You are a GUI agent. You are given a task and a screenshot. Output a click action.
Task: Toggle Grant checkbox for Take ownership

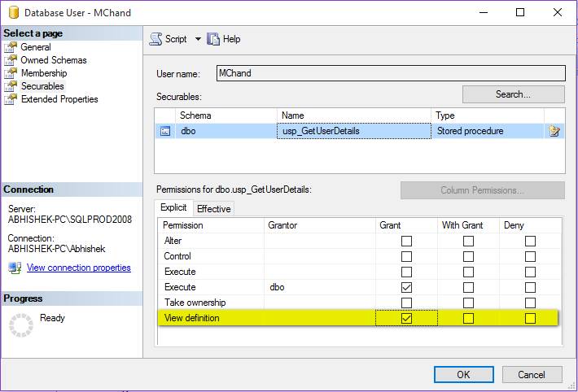coord(406,303)
